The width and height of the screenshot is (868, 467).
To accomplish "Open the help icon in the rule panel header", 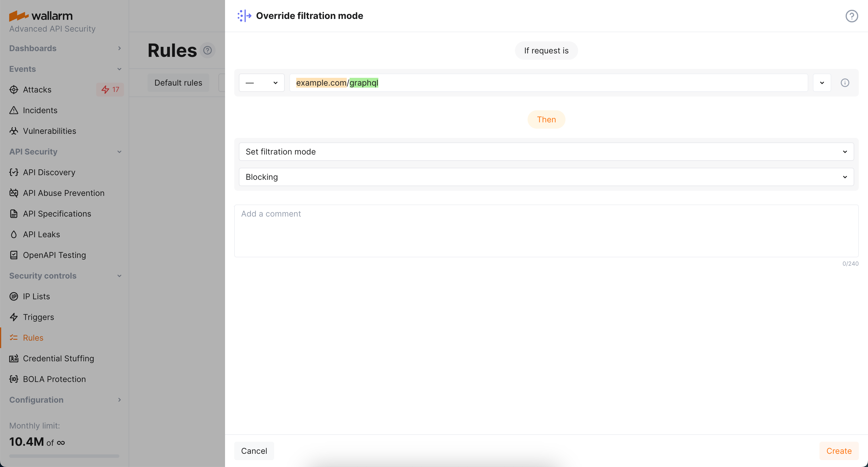I will 851,16.
